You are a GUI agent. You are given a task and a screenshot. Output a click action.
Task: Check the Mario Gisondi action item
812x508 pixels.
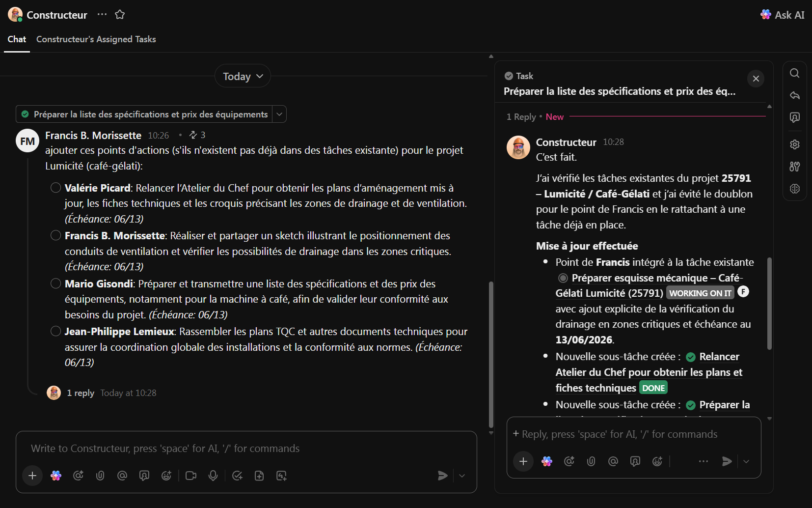(x=56, y=283)
